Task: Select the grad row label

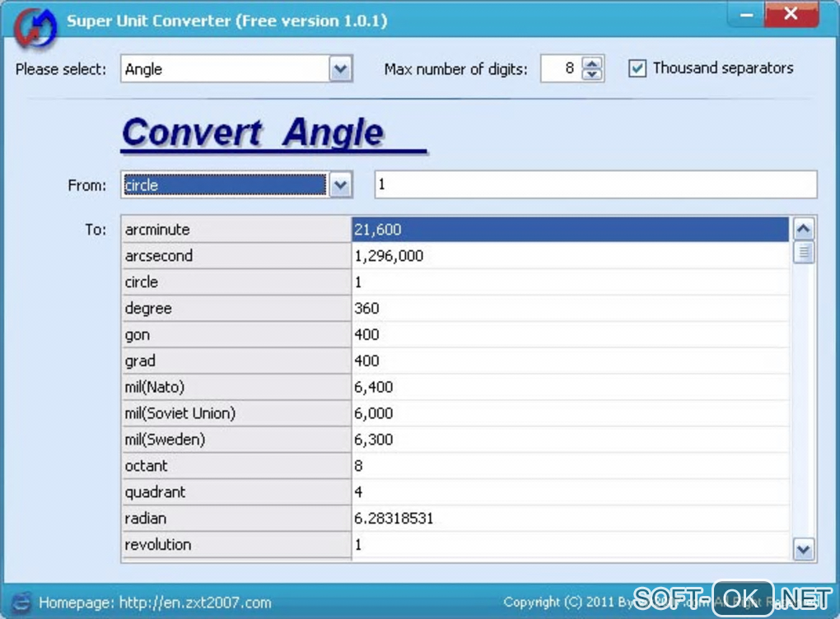Action: pos(236,361)
